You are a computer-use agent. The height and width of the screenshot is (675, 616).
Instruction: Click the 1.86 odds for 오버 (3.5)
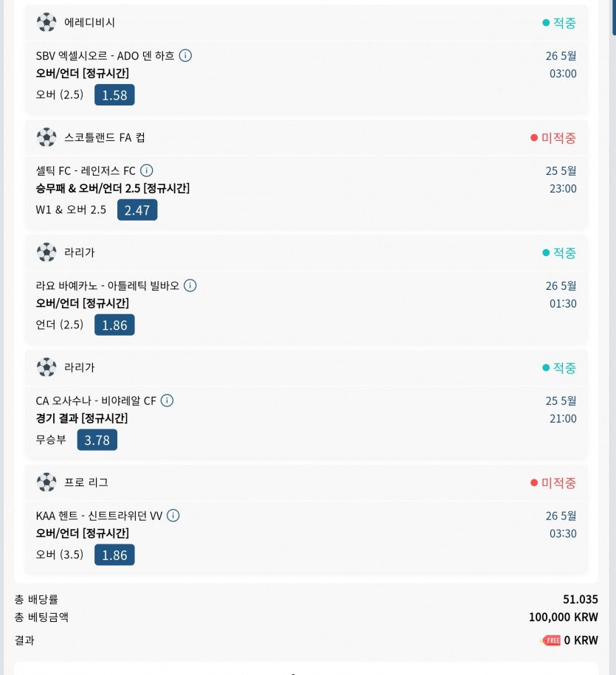114,555
